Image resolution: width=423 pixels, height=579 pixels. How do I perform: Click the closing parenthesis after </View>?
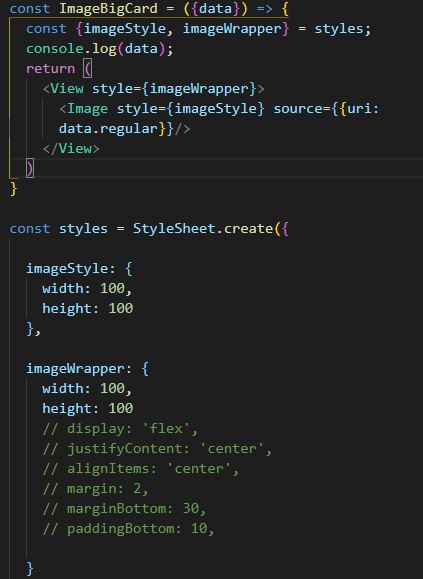(30, 169)
